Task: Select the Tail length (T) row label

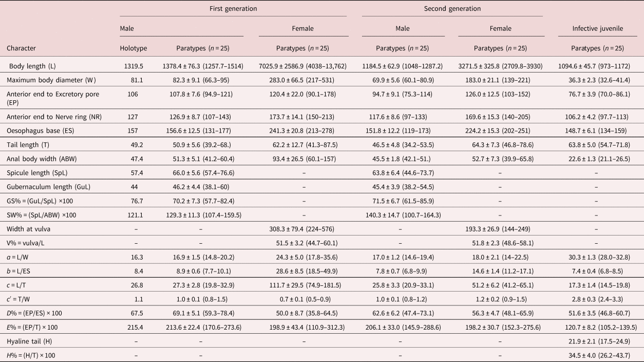Action: (30, 145)
